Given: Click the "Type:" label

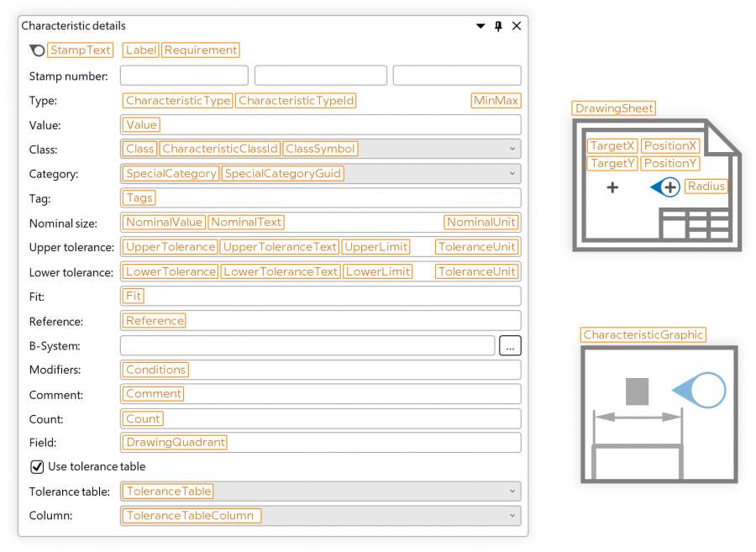Looking at the screenshot, I should tap(43, 101).
